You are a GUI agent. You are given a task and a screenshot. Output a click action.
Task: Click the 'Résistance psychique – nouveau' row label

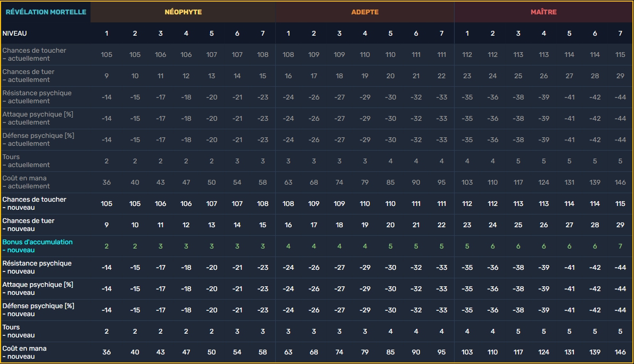pos(37,267)
